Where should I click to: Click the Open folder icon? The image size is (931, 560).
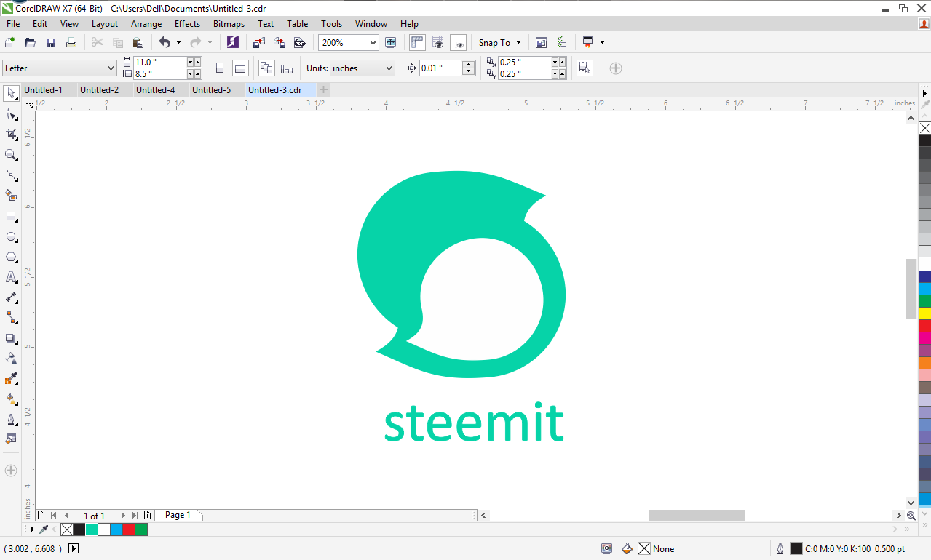[x=31, y=43]
